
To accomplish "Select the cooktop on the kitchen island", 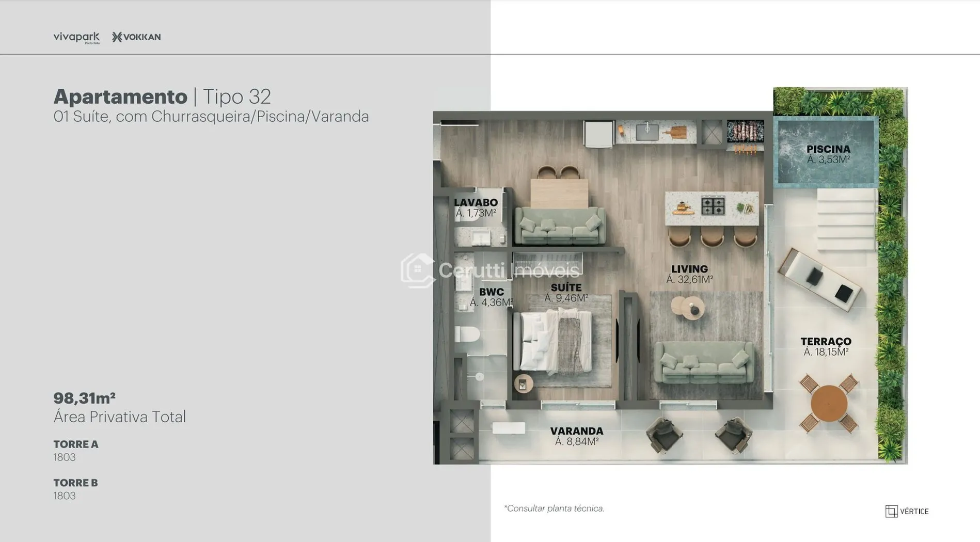I will coord(713,206).
